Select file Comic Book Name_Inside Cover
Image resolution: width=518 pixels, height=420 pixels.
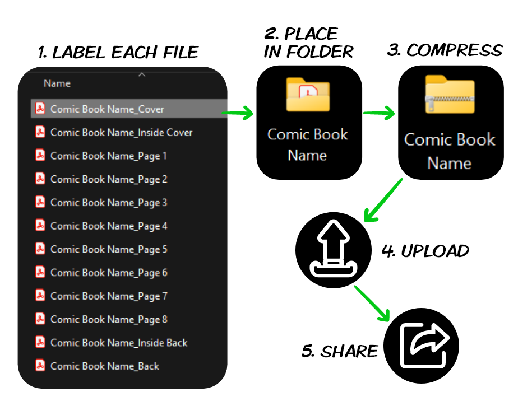(121, 132)
